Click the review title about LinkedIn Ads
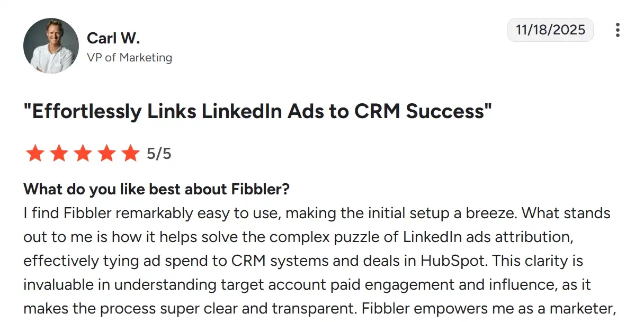The width and height of the screenshot is (644, 322). pyautogui.click(x=257, y=112)
